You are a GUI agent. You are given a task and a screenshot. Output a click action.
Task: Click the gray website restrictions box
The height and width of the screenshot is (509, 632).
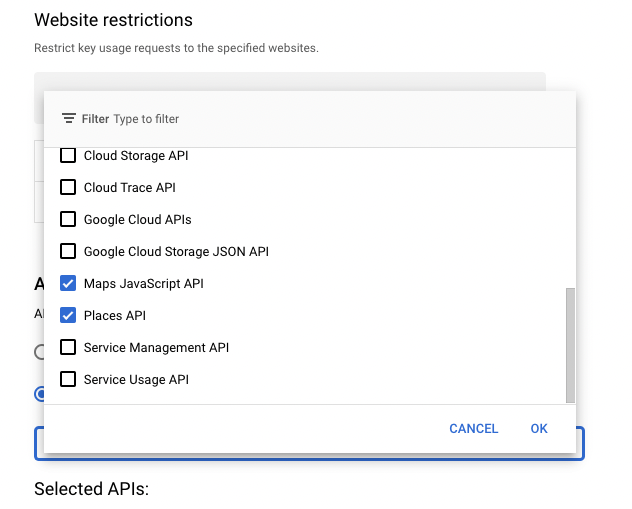(x=290, y=81)
